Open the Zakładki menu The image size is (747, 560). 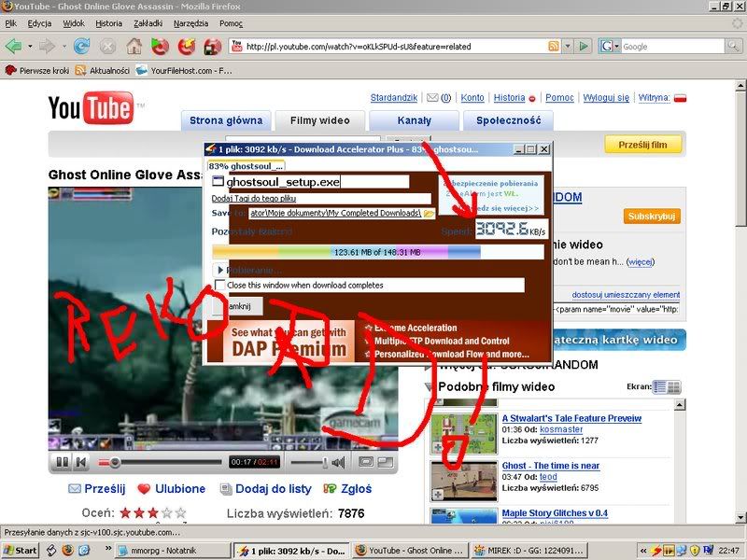148,23
